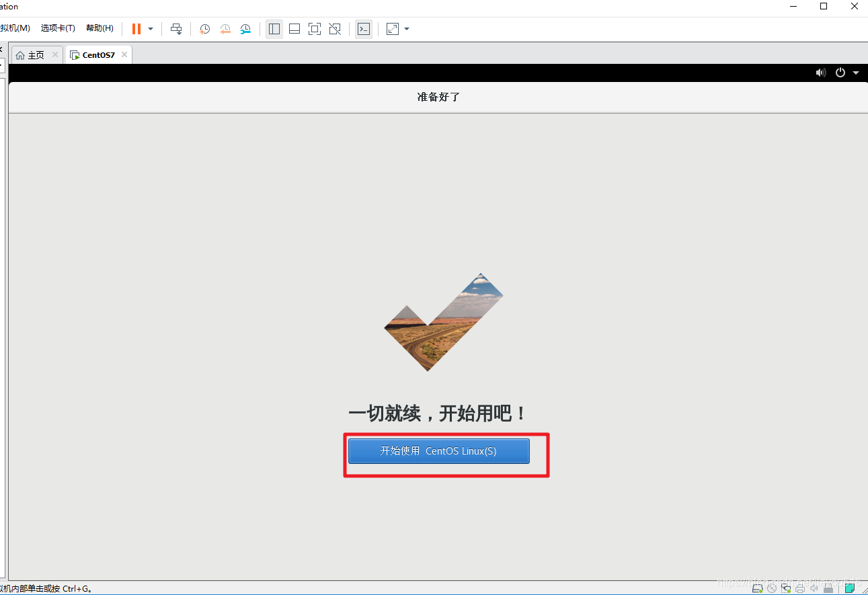Click the take snapshot clock icon
The image size is (868, 595).
(205, 29)
